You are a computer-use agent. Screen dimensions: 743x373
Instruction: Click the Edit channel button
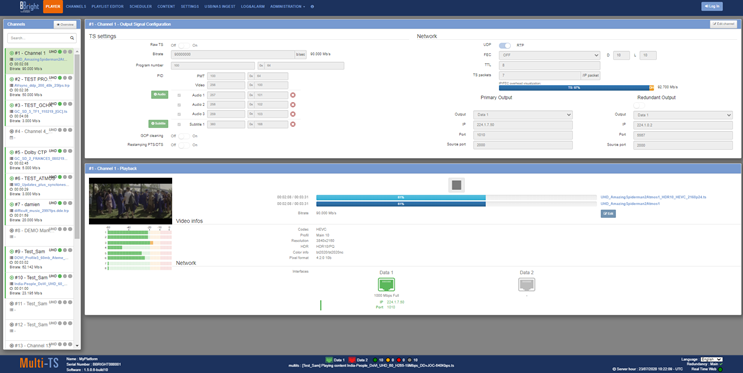723,24
